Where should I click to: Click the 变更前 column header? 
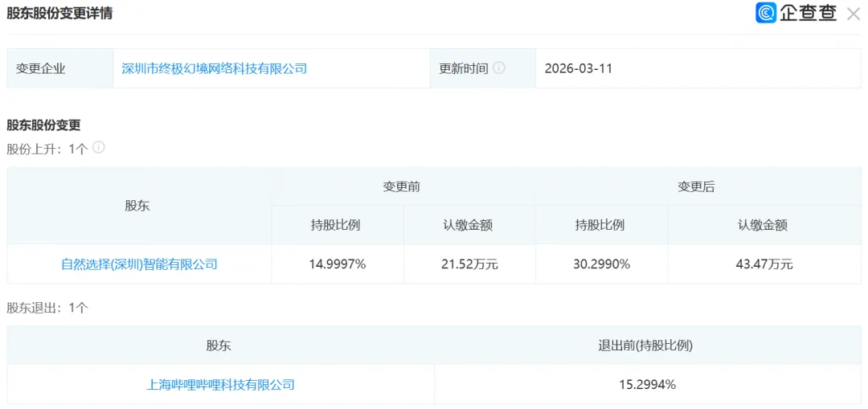(402, 186)
